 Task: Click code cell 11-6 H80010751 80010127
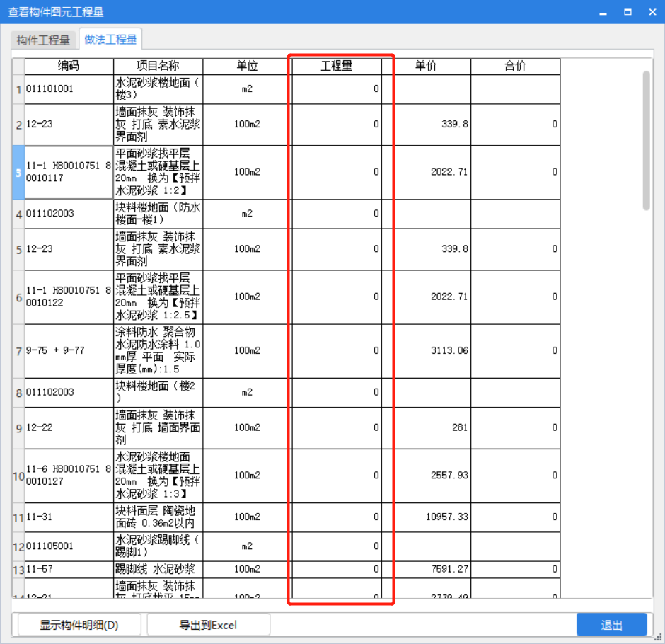69,476
